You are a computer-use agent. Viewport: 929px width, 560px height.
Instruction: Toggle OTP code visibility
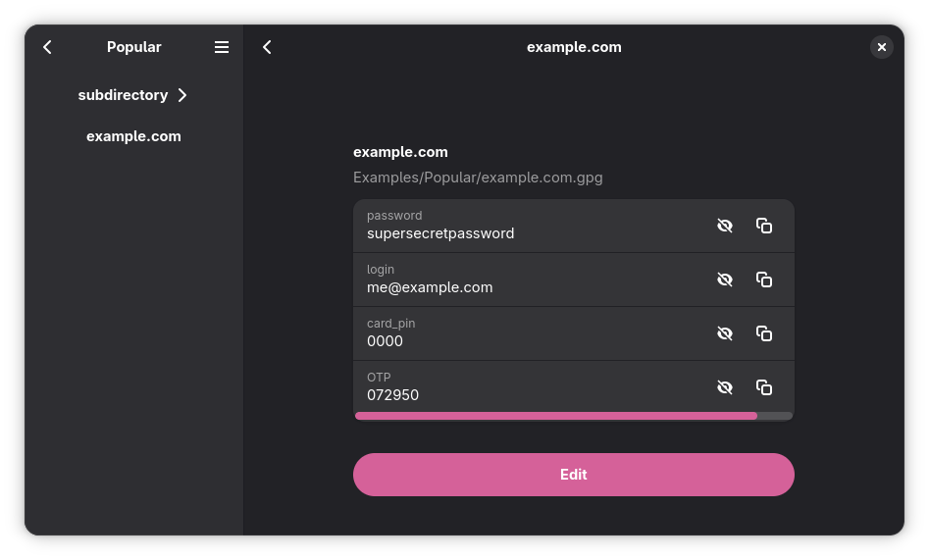pos(725,387)
